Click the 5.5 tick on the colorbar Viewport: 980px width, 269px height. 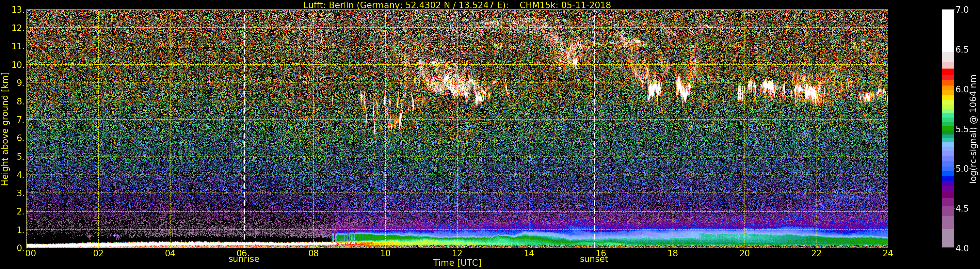tap(962, 129)
